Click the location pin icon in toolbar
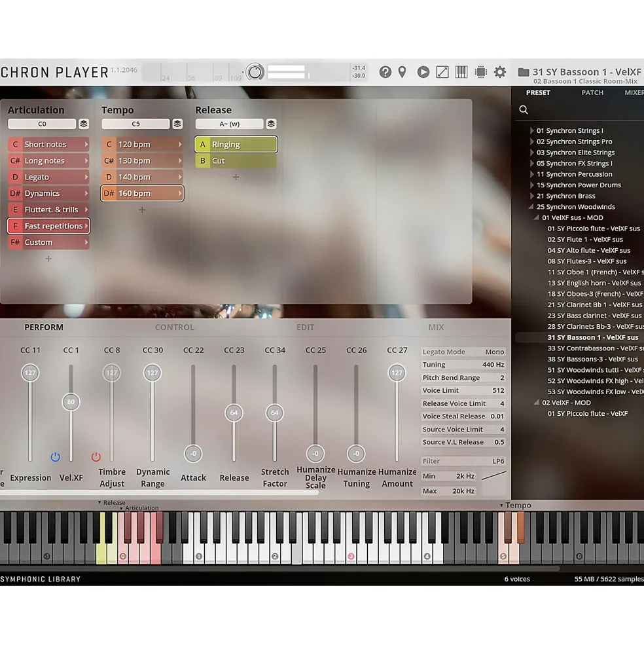Screen dimensions: 644x645 pyautogui.click(x=402, y=72)
